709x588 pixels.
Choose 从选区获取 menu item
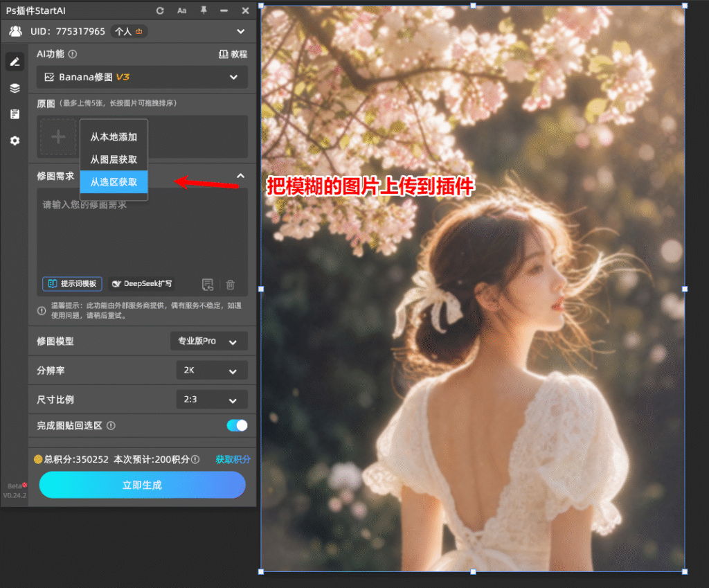pyautogui.click(x=114, y=182)
